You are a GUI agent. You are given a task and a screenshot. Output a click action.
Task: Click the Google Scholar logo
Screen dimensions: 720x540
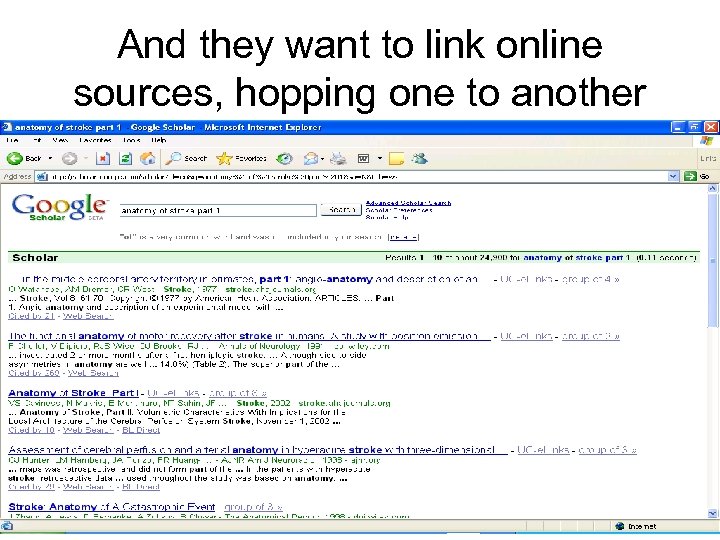coord(60,207)
